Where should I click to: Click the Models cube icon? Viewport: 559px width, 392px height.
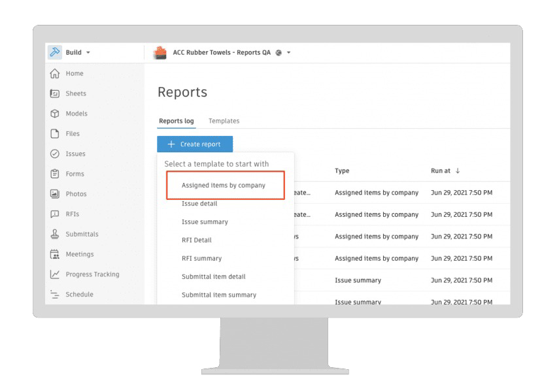[54, 113]
